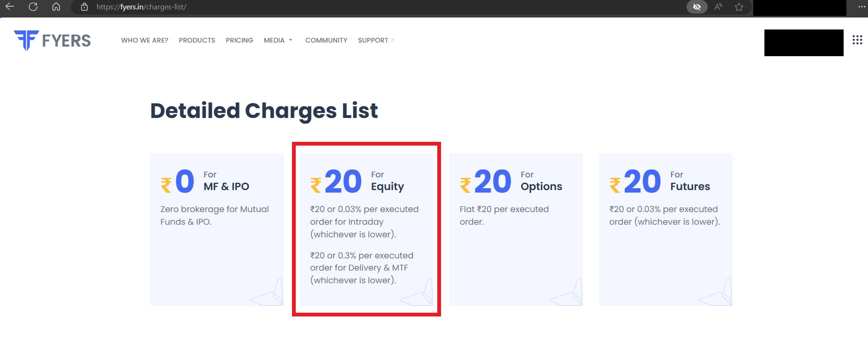The image size is (868, 338).
Task: Go to browser home page icon
Action: point(56,7)
